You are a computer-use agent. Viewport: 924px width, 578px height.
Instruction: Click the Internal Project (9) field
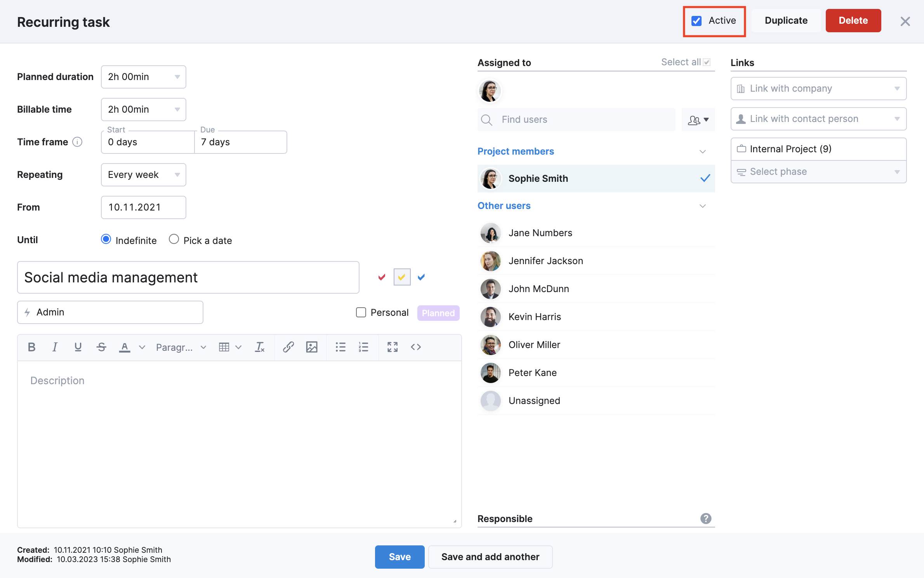click(818, 149)
